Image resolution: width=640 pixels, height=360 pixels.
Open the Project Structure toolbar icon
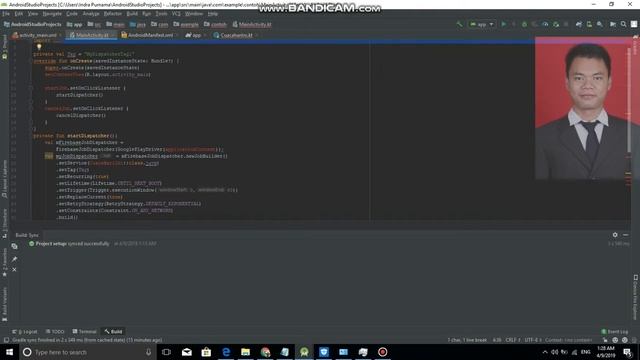[613, 24]
